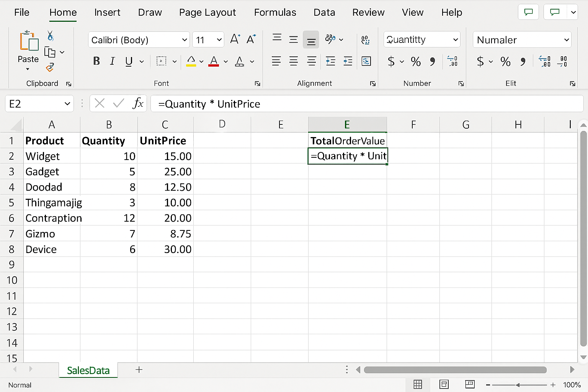Click the orientation text angle icon

(x=330, y=39)
